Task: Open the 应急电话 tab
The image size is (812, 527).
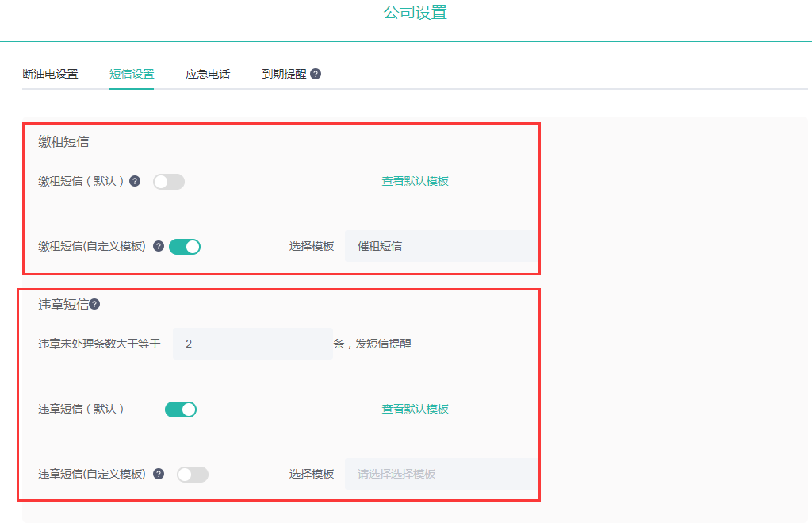Action: [x=208, y=74]
